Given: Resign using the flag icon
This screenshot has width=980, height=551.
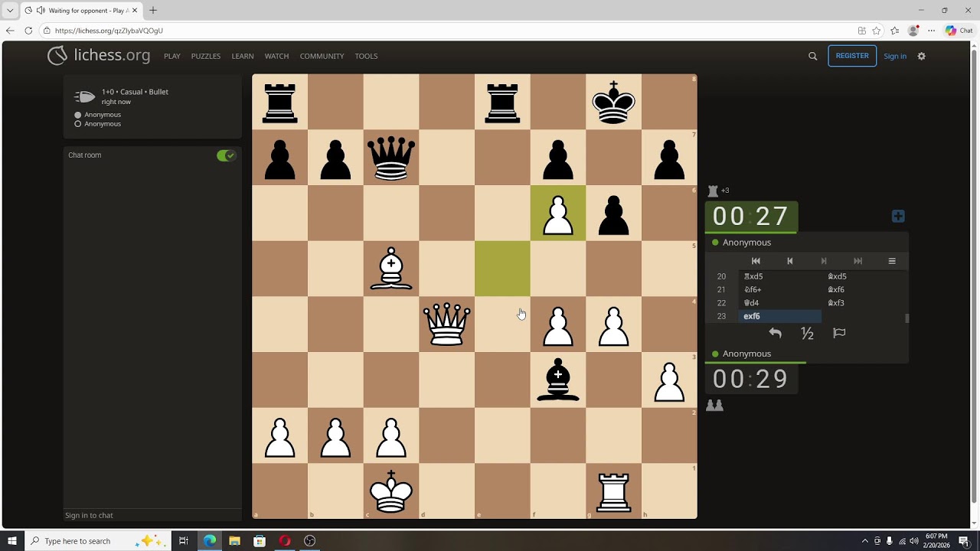Looking at the screenshot, I should (839, 333).
